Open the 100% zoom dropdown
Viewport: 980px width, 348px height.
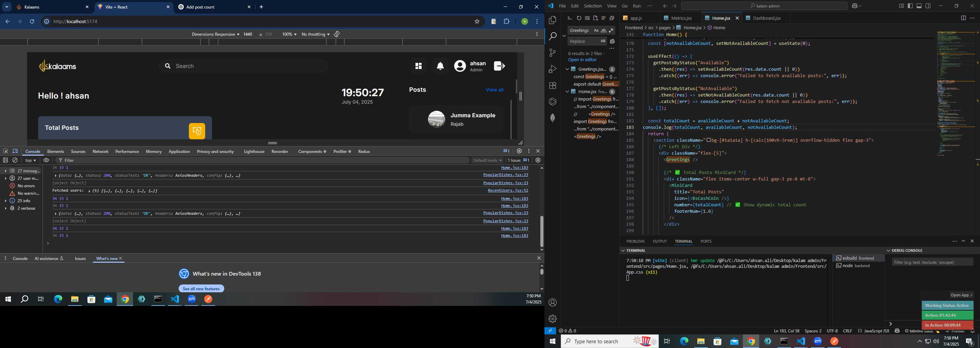(x=289, y=34)
